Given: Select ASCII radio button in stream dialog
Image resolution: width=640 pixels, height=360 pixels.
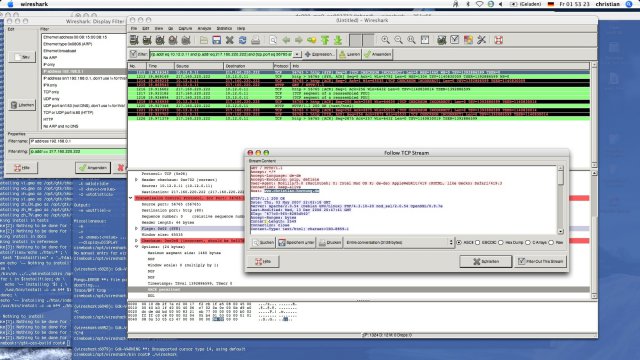Looking at the screenshot, I should [459, 242].
